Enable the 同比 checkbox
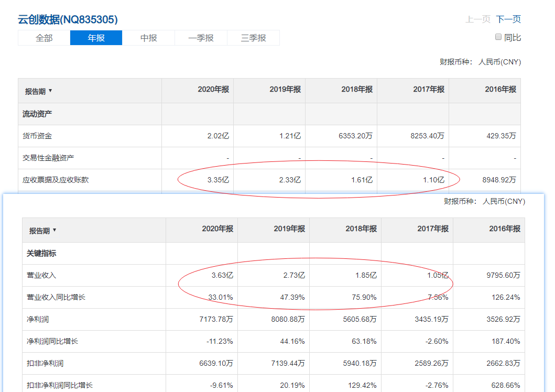 (498, 37)
